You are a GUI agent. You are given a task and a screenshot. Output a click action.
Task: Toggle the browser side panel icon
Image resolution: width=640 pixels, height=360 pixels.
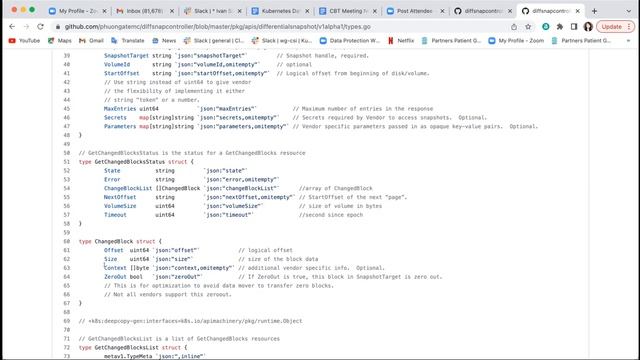(574, 27)
